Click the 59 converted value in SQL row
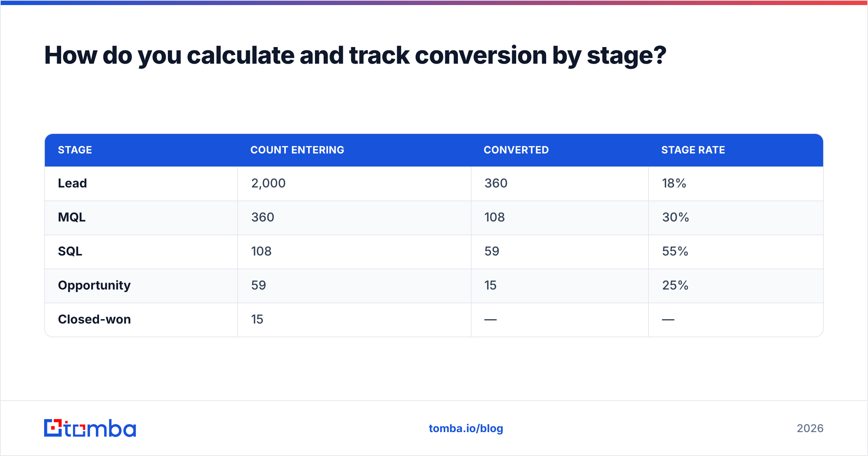 492,251
